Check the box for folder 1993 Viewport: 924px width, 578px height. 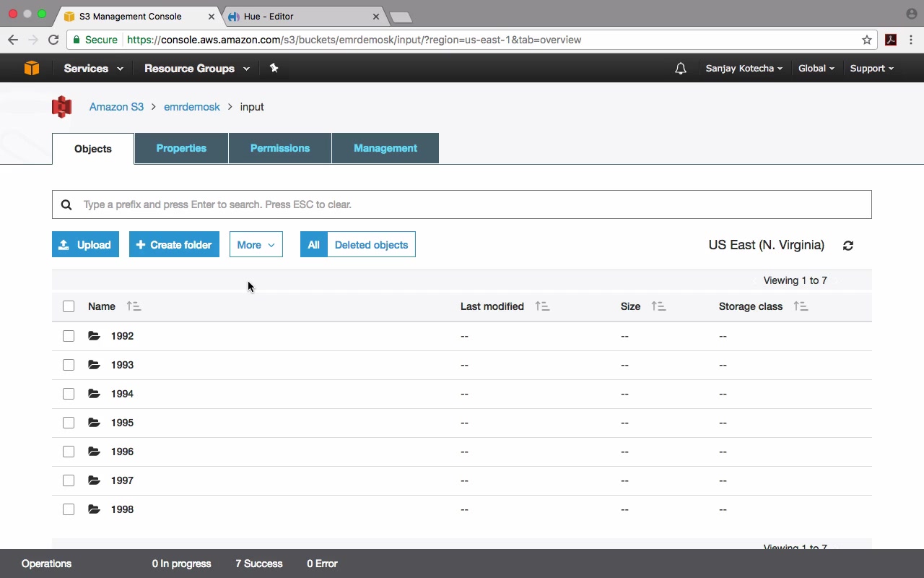(x=69, y=365)
